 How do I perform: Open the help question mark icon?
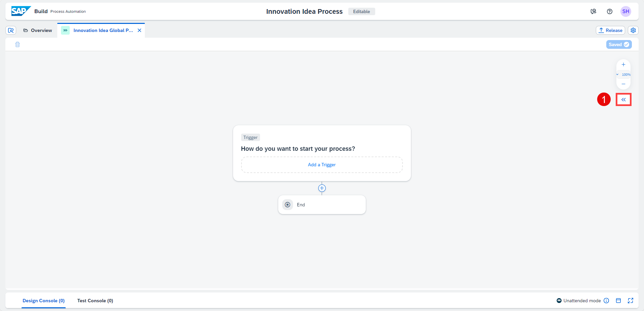point(610,11)
